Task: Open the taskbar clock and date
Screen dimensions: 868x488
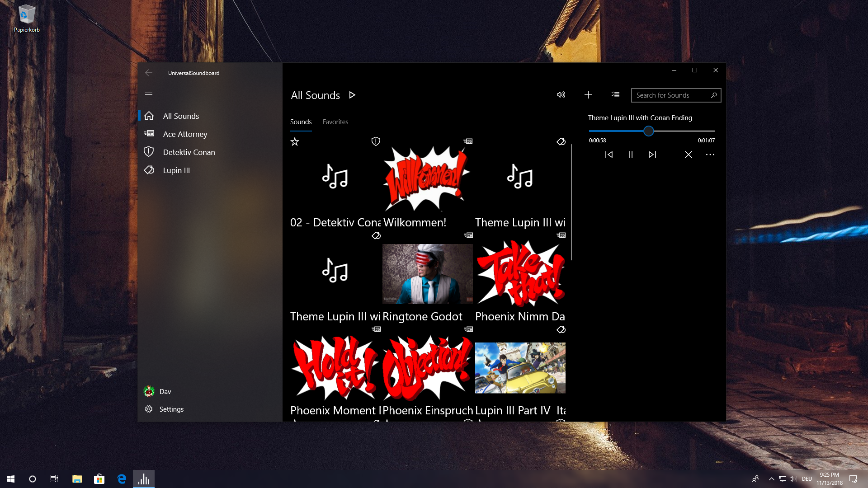Action: click(x=830, y=479)
